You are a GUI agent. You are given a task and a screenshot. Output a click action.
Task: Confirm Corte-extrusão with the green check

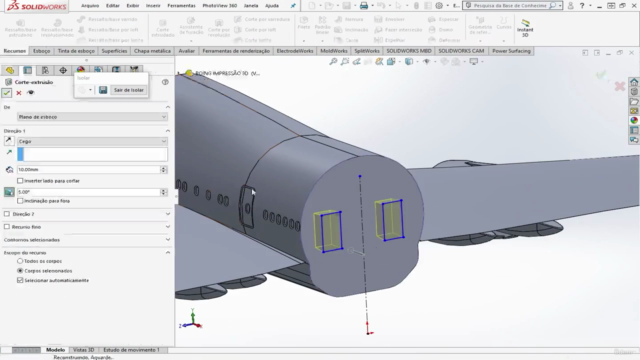[7, 93]
